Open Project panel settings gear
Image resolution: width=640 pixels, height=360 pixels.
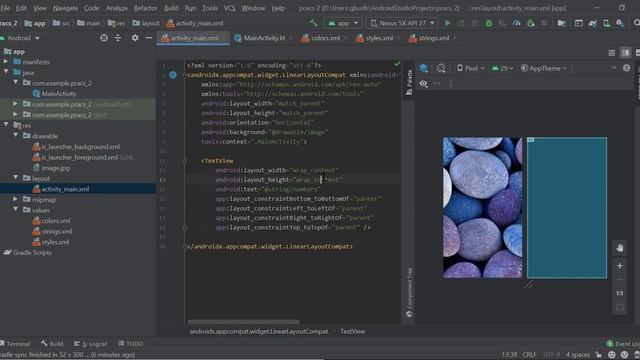tap(135, 38)
